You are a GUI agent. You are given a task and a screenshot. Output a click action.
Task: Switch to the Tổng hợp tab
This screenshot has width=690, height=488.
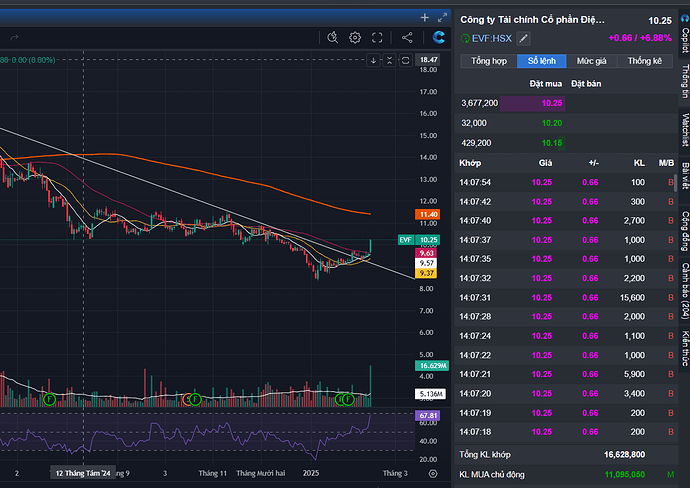[x=488, y=61]
